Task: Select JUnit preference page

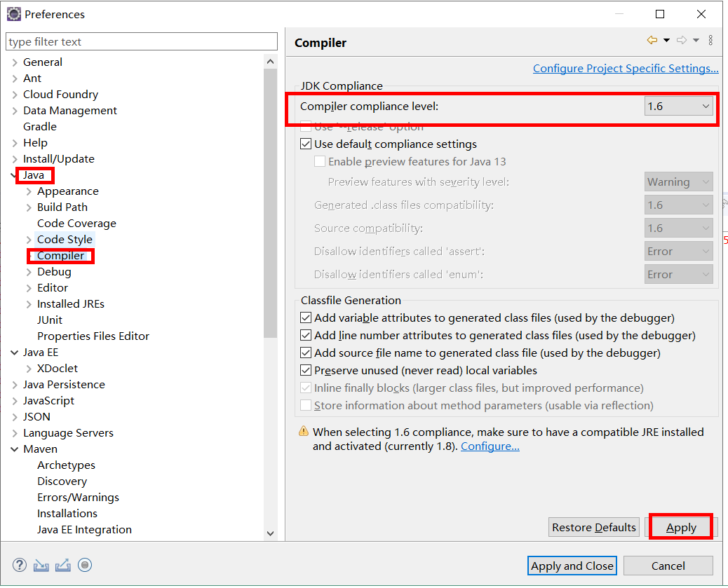Action: (x=50, y=320)
